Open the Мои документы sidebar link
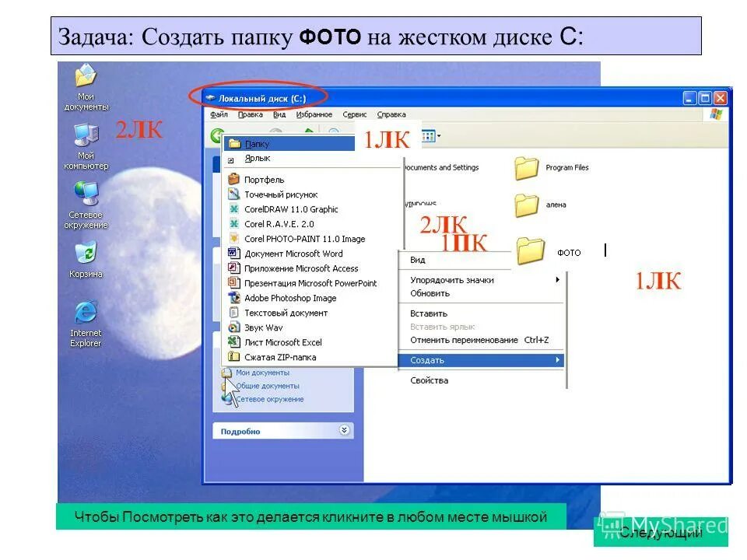This screenshot has height=560, width=747. [x=262, y=373]
